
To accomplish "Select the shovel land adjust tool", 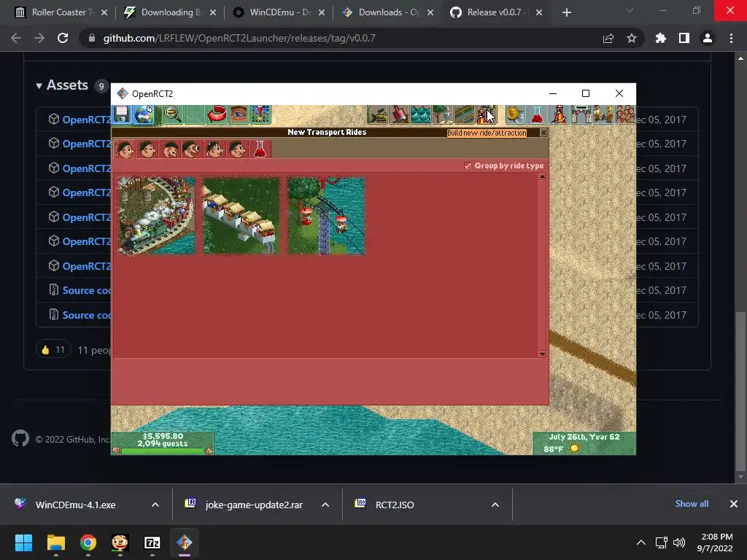I will tap(399, 114).
